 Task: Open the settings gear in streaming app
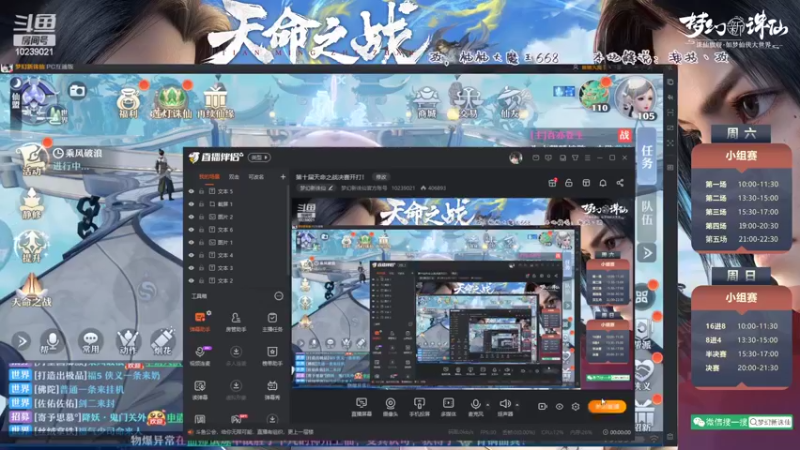tap(576, 407)
